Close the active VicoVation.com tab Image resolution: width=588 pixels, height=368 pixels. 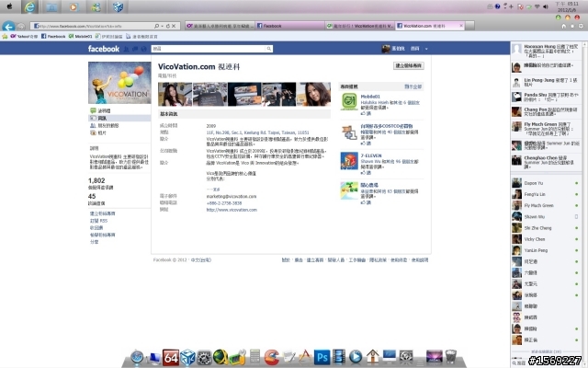461,26
